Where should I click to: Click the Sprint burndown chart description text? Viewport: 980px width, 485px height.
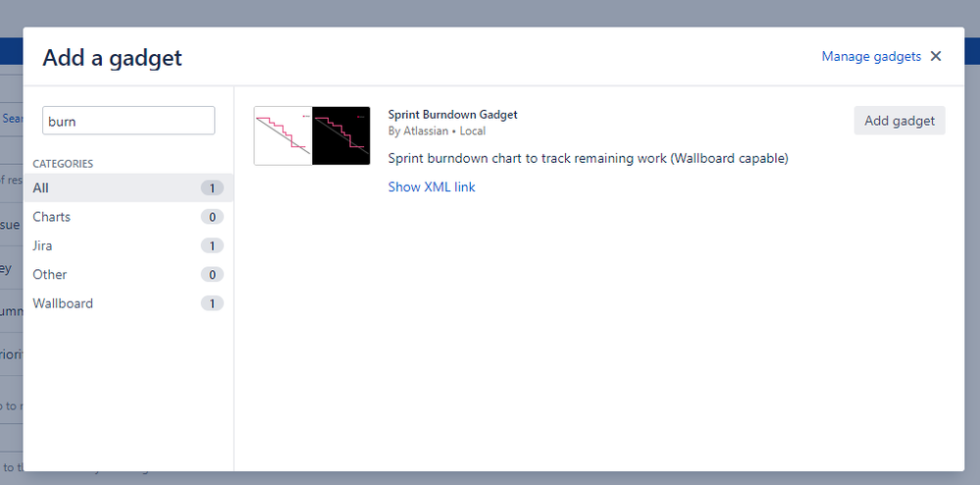pyautogui.click(x=589, y=158)
